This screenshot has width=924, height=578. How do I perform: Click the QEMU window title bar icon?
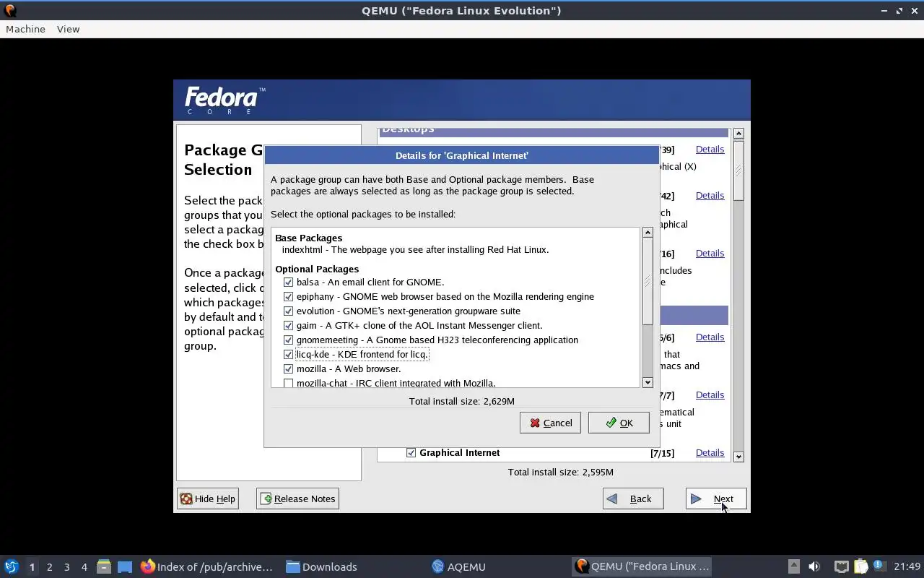(10, 10)
